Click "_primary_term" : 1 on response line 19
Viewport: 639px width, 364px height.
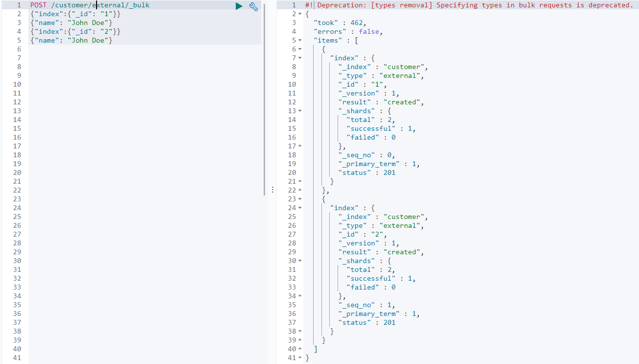[379, 164]
